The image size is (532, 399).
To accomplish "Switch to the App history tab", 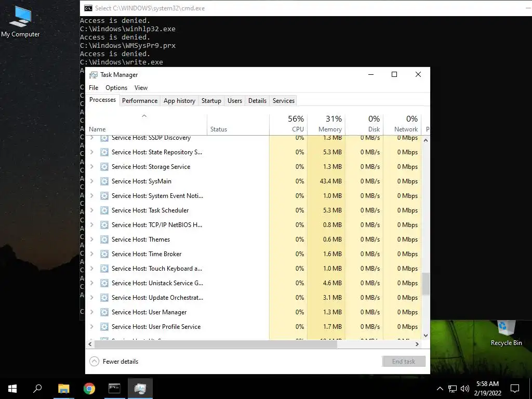I will coord(179,101).
